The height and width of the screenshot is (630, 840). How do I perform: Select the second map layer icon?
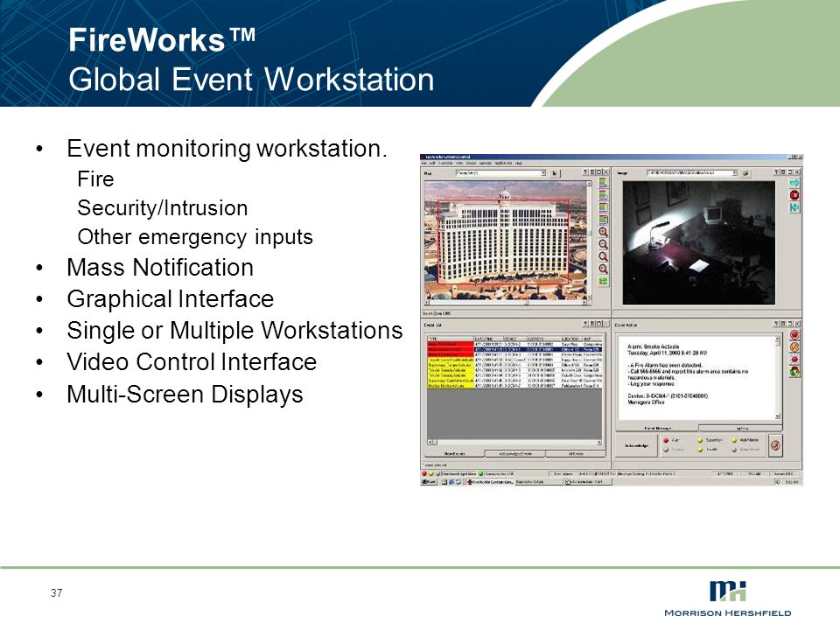tap(603, 195)
